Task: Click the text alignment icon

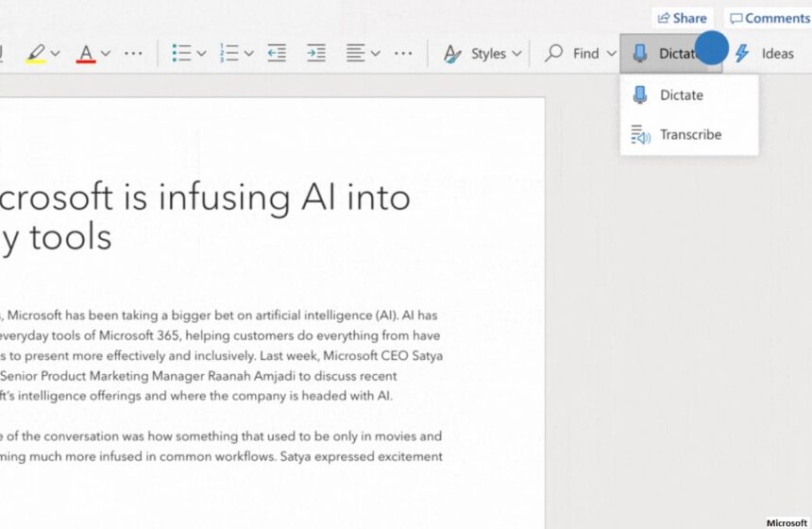Action: point(356,53)
